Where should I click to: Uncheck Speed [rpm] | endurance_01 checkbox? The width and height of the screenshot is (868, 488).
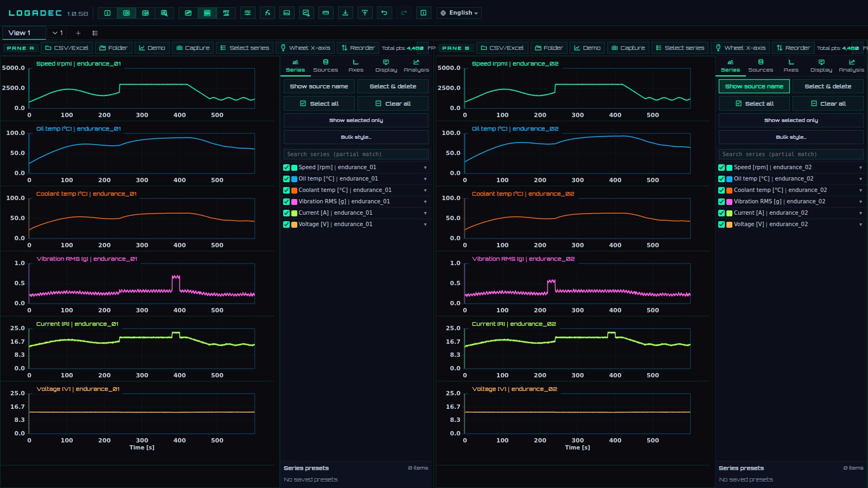point(286,168)
